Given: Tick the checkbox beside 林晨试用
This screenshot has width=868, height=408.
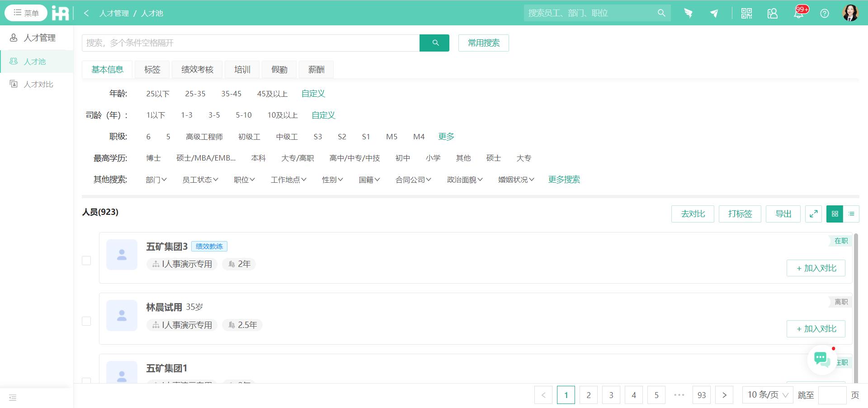Looking at the screenshot, I should pyautogui.click(x=86, y=321).
